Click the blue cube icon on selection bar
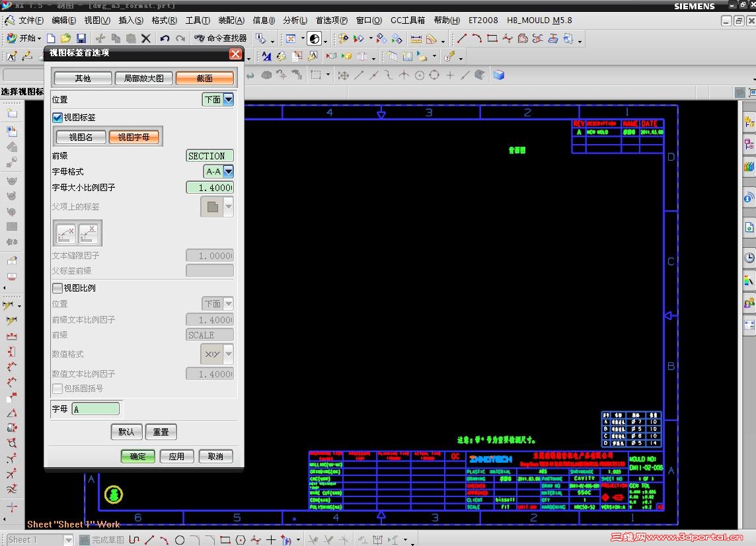Screen dimensions: 756x546 tap(499, 75)
